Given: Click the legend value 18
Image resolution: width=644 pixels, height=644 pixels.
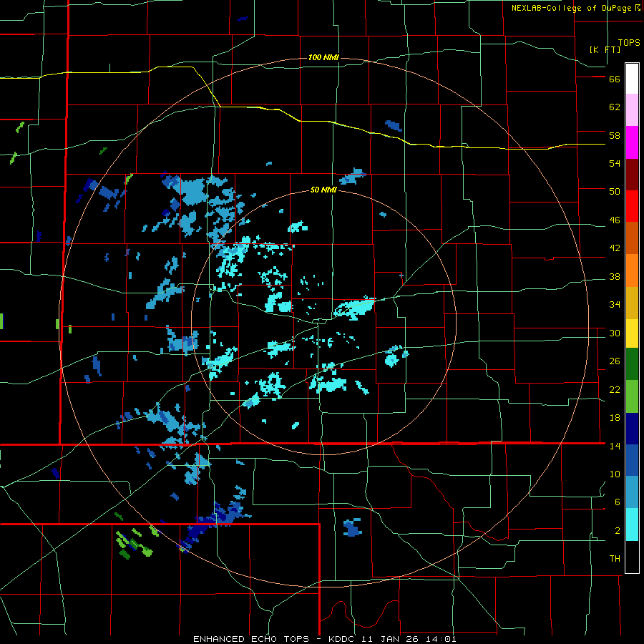Looking at the screenshot, I should [615, 418].
